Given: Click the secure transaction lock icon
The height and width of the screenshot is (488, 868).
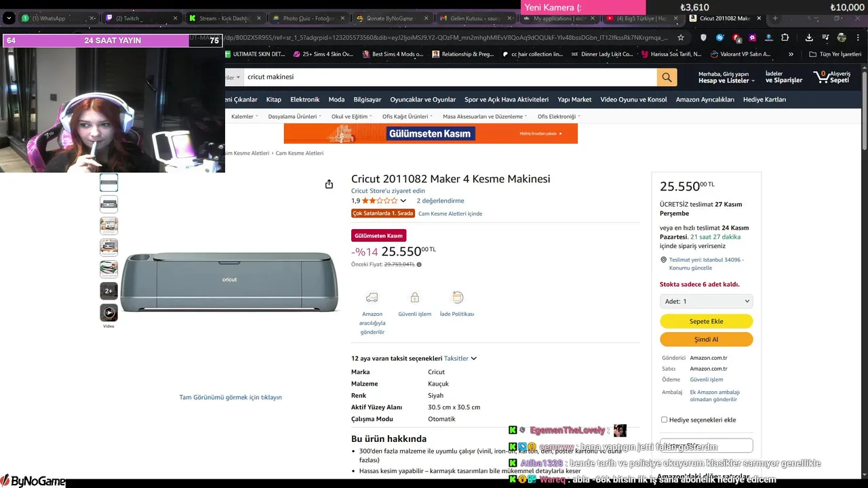Looking at the screenshot, I should click(x=414, y=298).
